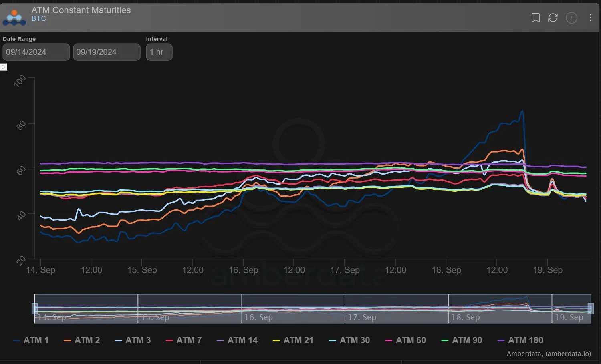The image size is (601, 364).
Task: Click the Amberdata logo icon
Action: coord(14,17)
